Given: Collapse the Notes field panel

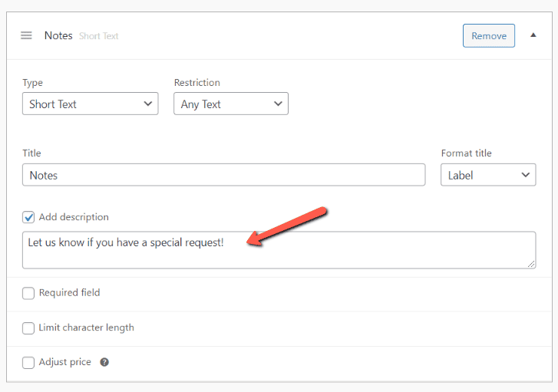Looking at the screenshot, I should coord(533,35).
